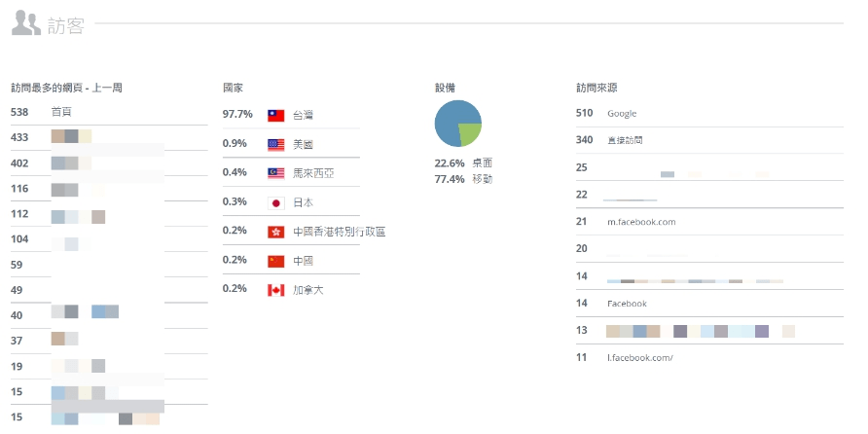Open l.facebook.com/ source entry

pyautogui.click(x=640, y=357)
